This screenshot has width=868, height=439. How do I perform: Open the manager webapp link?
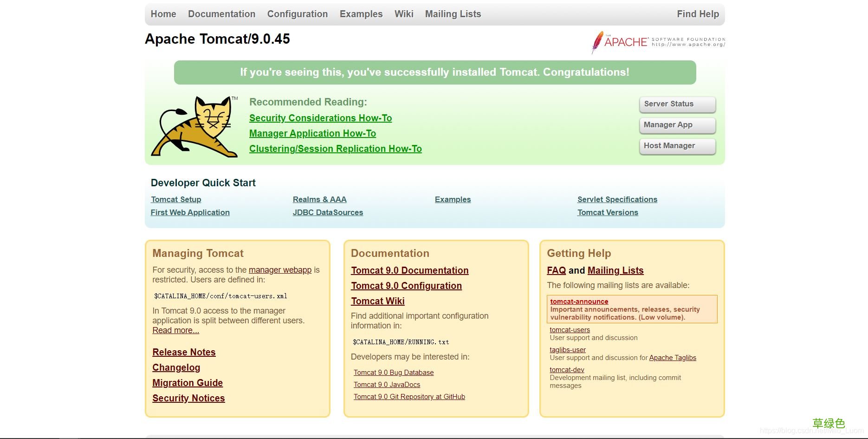pyautogui.click(x=280, y=270)
